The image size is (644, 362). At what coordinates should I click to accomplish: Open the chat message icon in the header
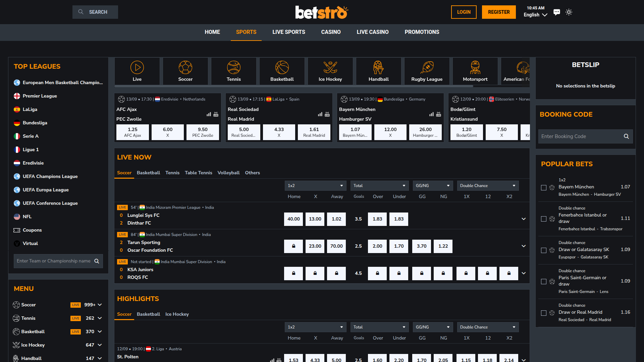point(557,12)
